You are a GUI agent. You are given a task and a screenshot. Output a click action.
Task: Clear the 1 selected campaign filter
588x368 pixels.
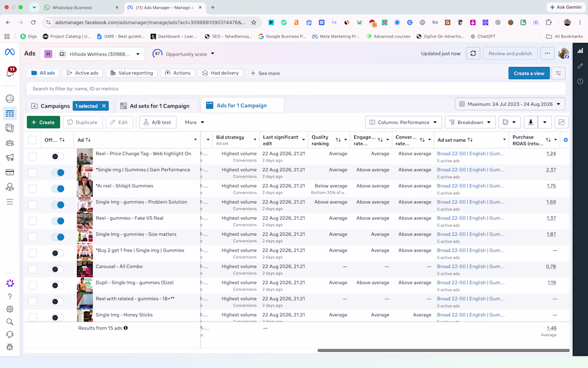104,106
